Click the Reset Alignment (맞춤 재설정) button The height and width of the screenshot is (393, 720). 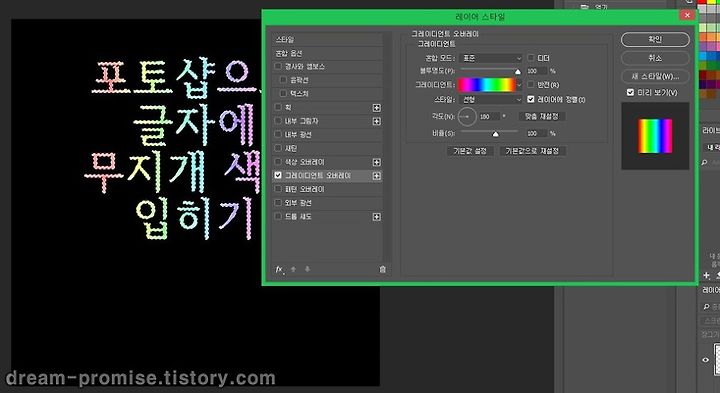pyautogui.click(x=542, y=117)
